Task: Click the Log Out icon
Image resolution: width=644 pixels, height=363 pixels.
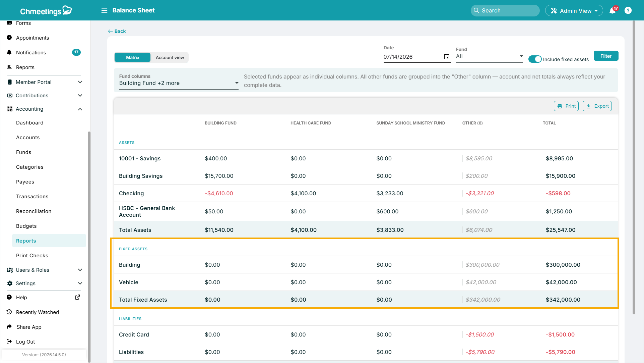Action: tap(9, 342)
